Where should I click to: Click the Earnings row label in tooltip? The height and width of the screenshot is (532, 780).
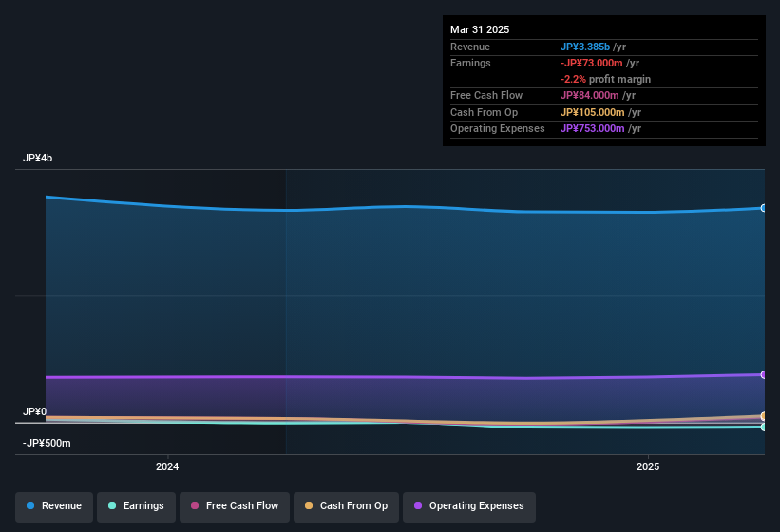(x=470, y=63)
